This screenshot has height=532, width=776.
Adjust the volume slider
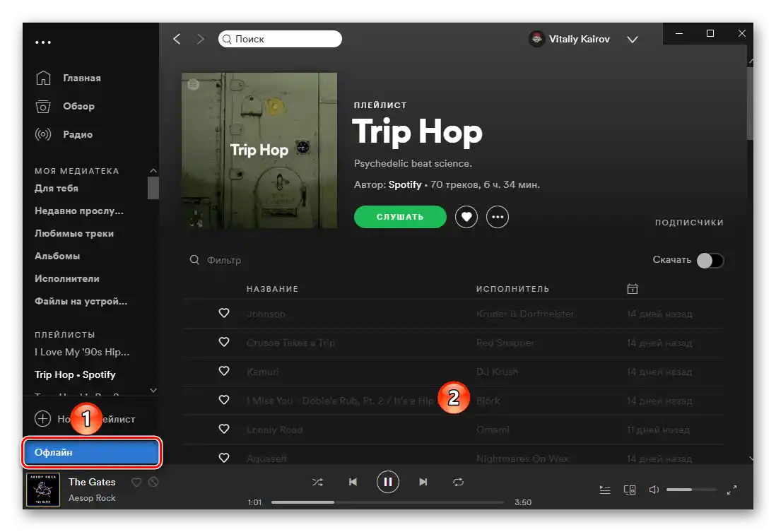pyautogui.click(x=691, y=489)
